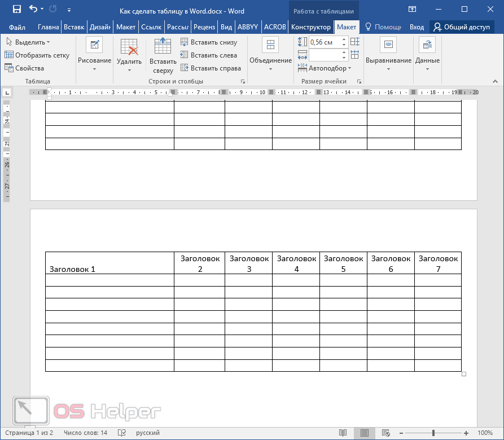Click Insert Above rows icon
The width and height of the screenshot is (504, 440).
click(163, 55)
